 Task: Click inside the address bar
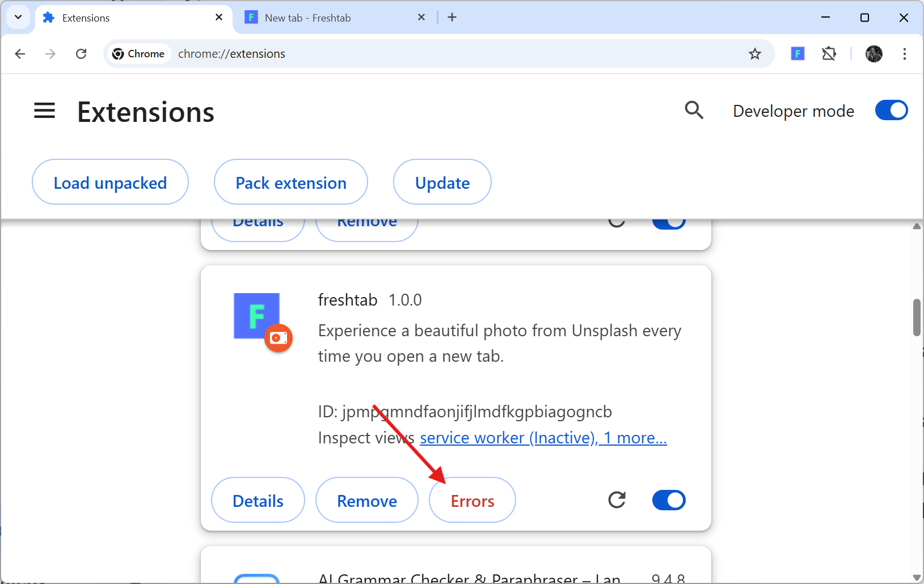point(397,53)
